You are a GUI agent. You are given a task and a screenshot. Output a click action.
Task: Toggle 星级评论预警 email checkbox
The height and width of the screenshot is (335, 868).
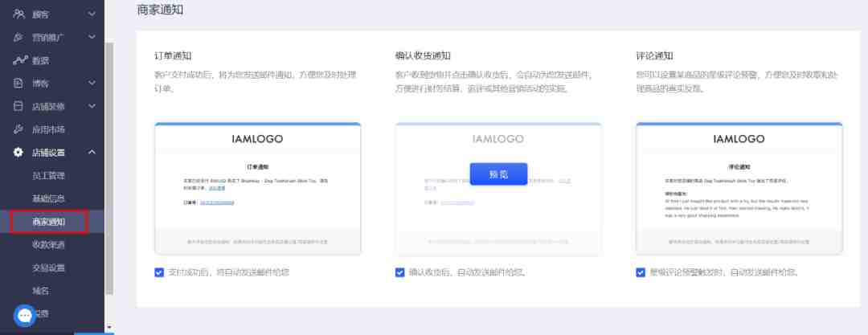pos(641,272)
